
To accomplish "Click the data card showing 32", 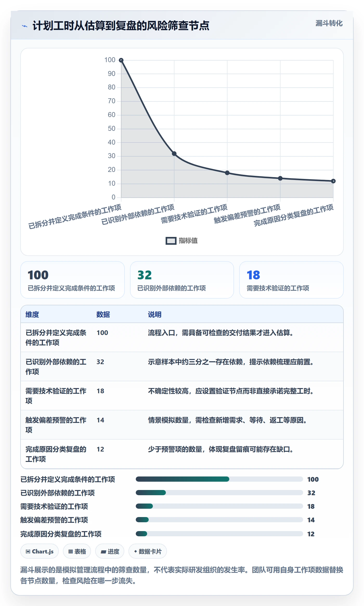I will [x=182, y=280].
